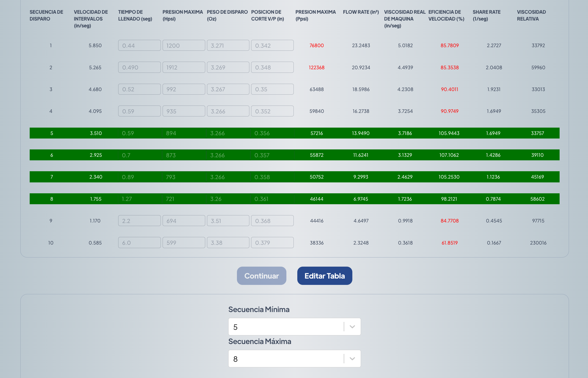Click max pressure field showing 599
588x378 pixels.
[x=184, y=243]
